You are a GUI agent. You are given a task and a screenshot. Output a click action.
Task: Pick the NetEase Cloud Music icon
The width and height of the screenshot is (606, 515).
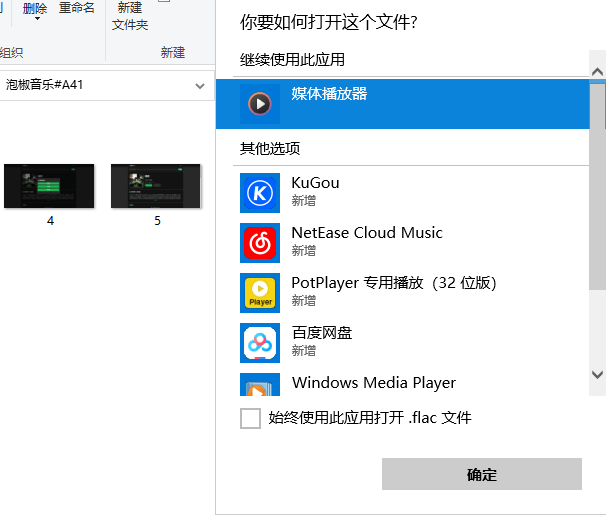coord(260,243)
